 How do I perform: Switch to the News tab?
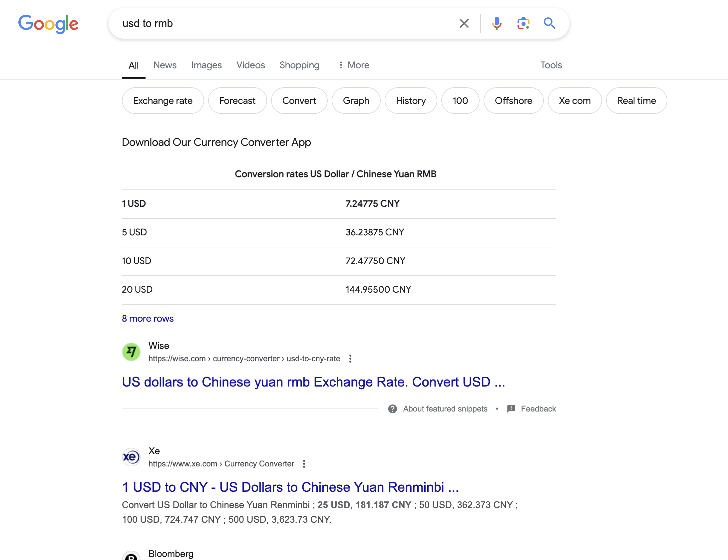(165, 65)
